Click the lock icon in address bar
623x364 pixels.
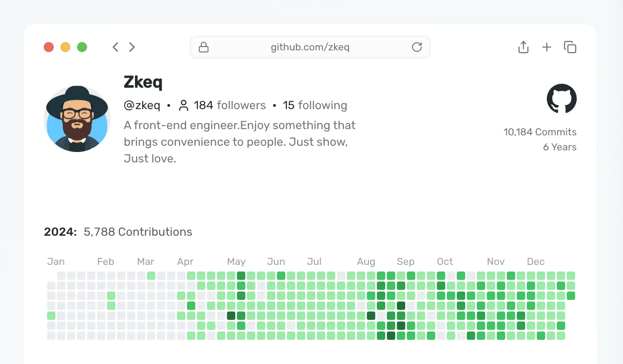pos(204,47)
